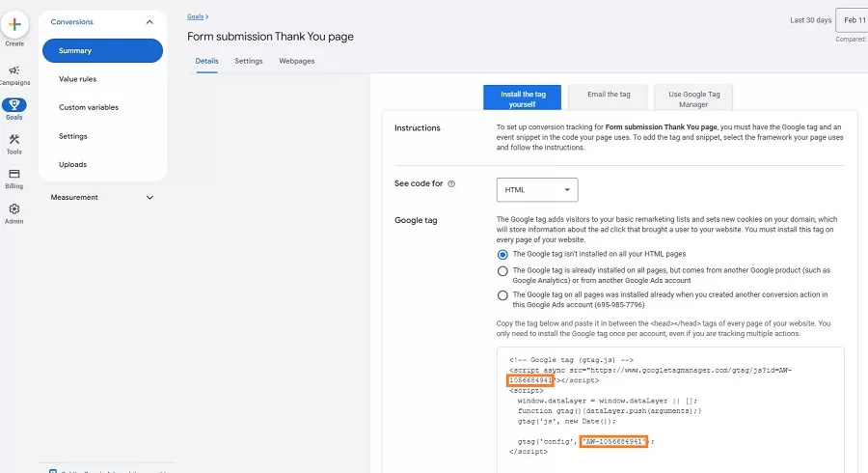The width and height of the screenshot is (868, 473).
Task: Open Custom variables in sidebar
Action: 89,107
